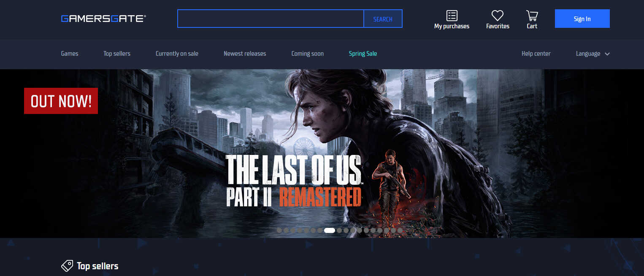Open the Coming soon section

click(x=307, y=54)
